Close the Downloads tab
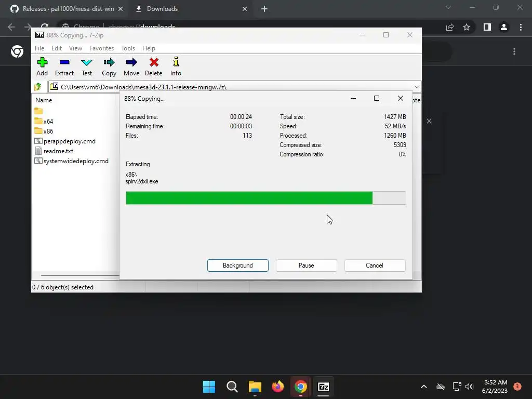The width and height of the screenshot is (532, 399). (245, 9)
